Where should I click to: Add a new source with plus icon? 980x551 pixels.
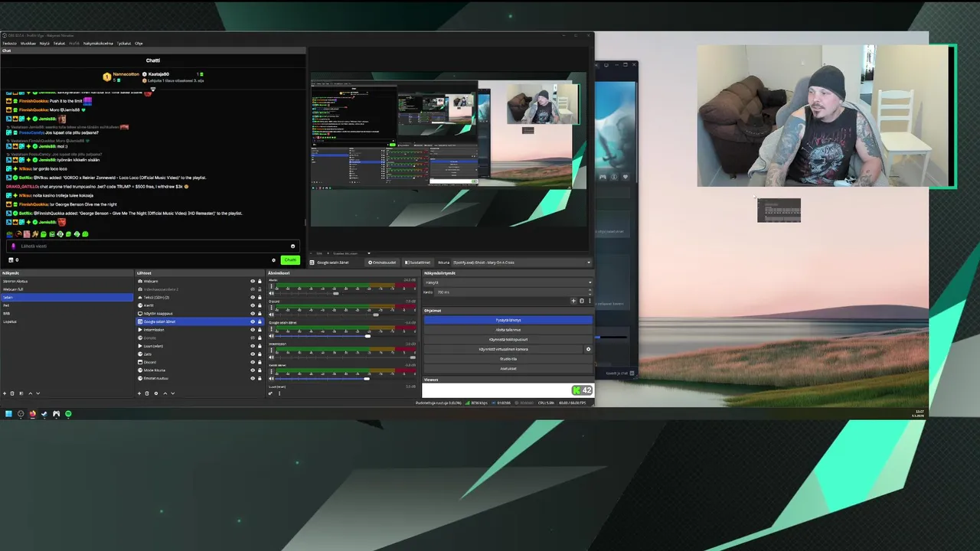(x=139, y=393)
